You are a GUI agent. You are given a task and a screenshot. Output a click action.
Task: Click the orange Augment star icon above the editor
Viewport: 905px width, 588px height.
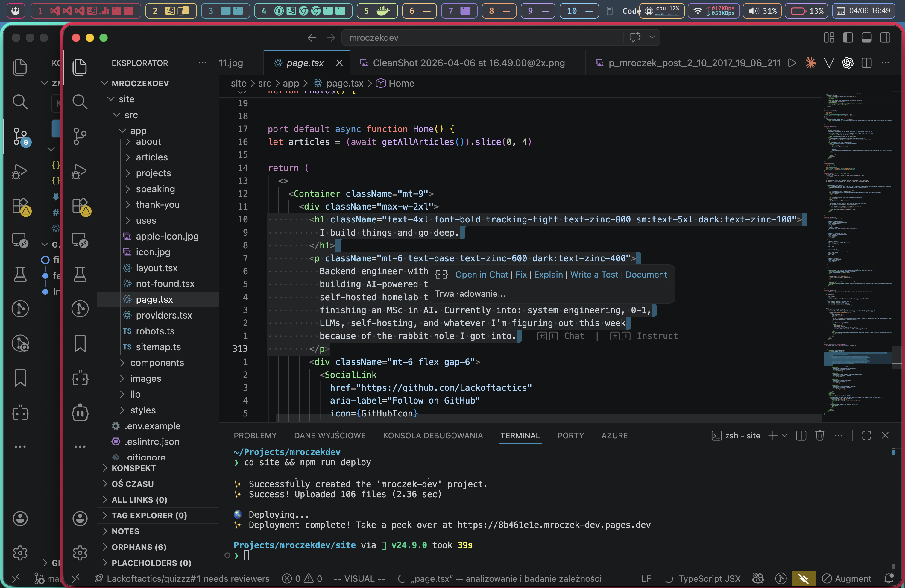810,63
